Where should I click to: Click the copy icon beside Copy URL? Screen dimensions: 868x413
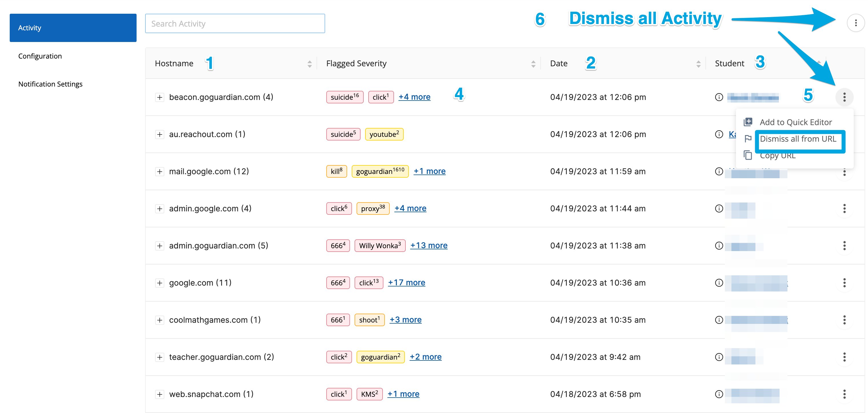(x=748, y=155)
